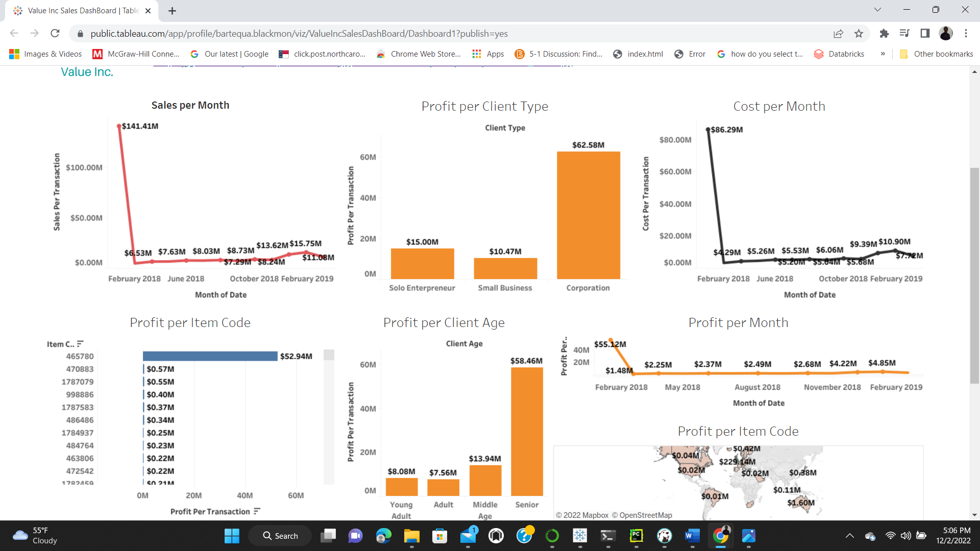Click the OpenStreetMap attribution link
This screenshot has width=980, height=551.
tap(645, 515)
